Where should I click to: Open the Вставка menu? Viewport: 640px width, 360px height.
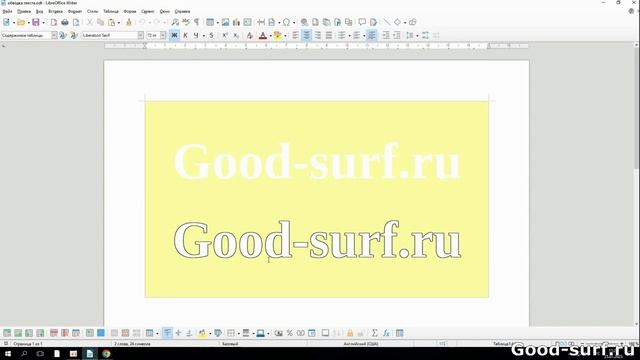point(56,11)
